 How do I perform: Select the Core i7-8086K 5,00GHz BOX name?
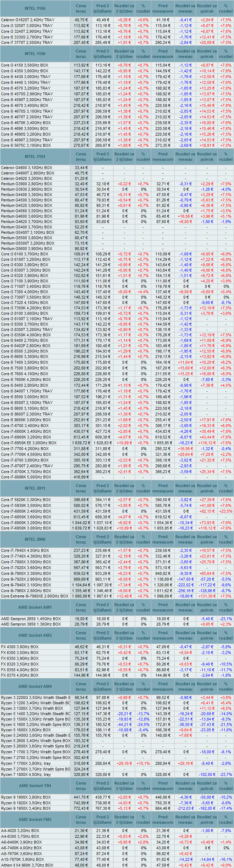[x=26, y=477]
